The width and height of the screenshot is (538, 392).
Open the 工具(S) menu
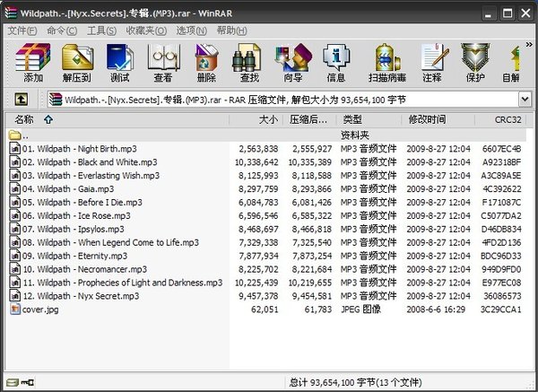[101, 30]
